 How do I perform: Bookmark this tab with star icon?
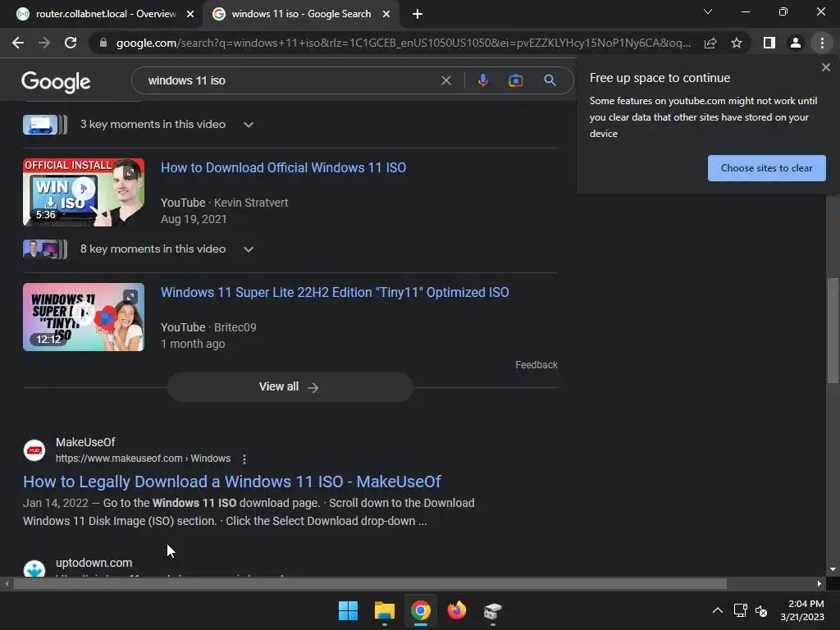(737, 43)
